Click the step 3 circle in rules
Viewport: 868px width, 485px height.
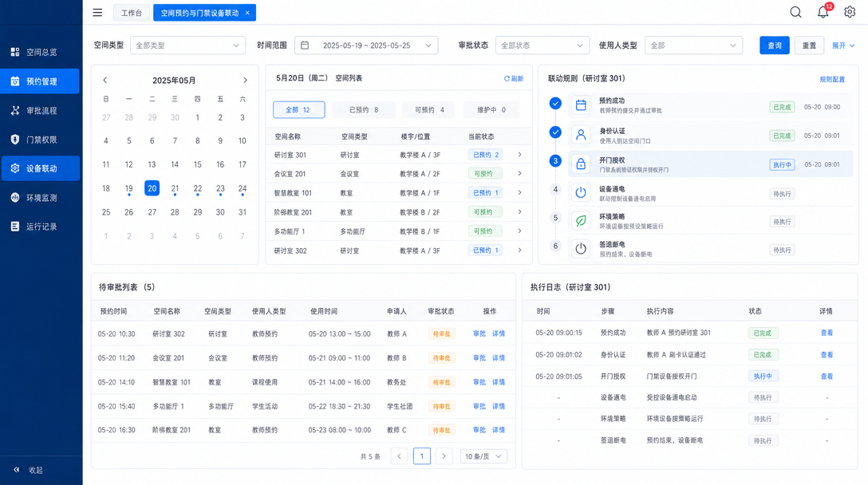click(555, 161)
